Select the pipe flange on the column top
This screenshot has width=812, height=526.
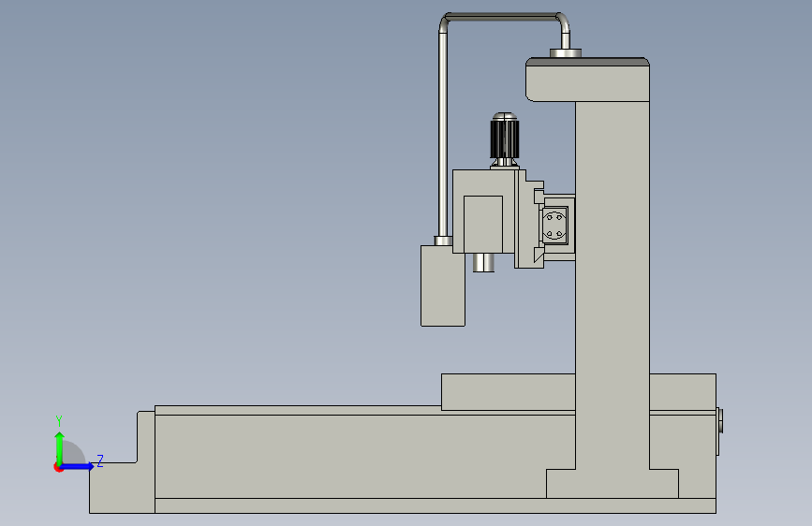click(566, 52)
